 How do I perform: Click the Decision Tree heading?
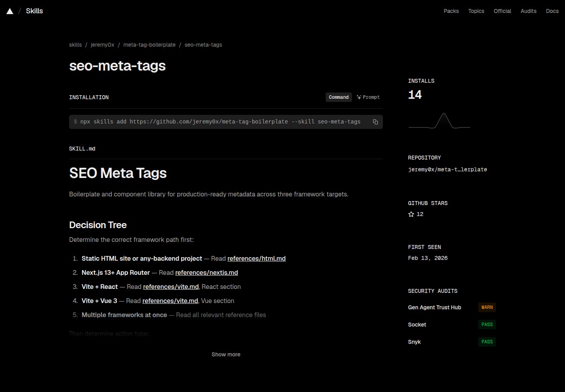pos(98,225)
